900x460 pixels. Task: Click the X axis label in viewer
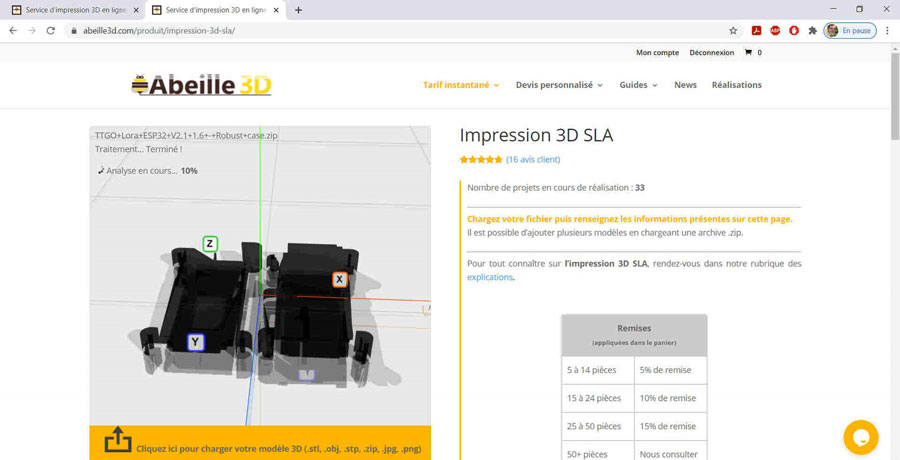(x=340, y=280)
